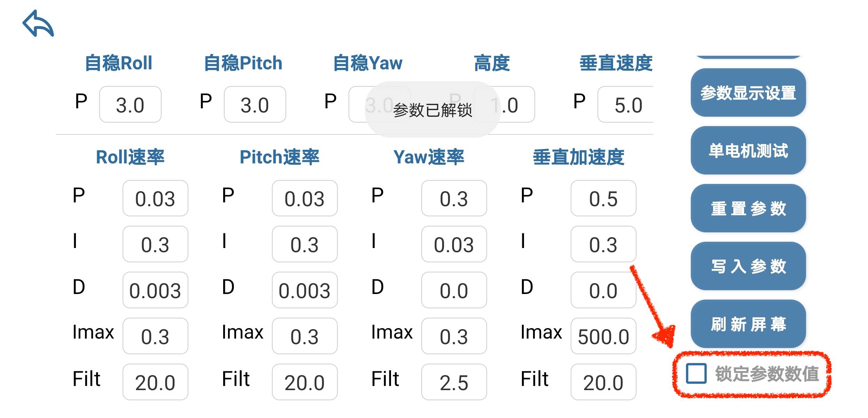Select the 自稳Roll P value field
The width and height of the screenshot is (868, 418).
(130, 104)
